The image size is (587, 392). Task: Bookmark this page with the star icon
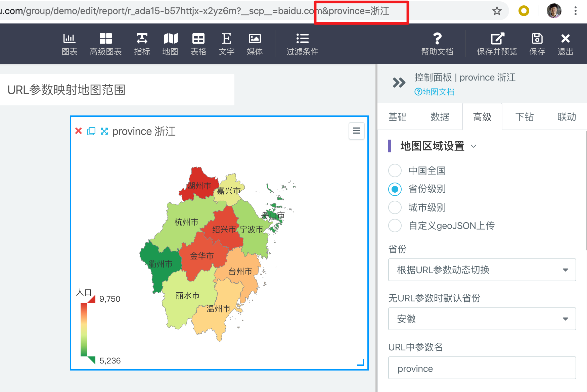point(497,11)
